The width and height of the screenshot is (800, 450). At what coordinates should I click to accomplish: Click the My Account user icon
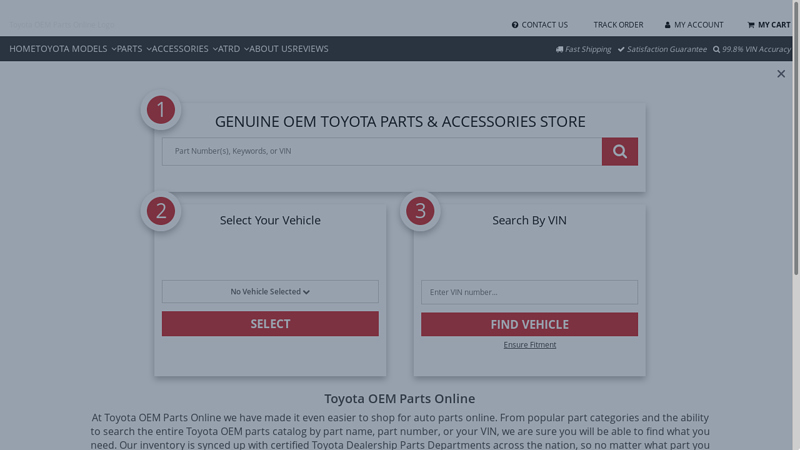[667, 24]
